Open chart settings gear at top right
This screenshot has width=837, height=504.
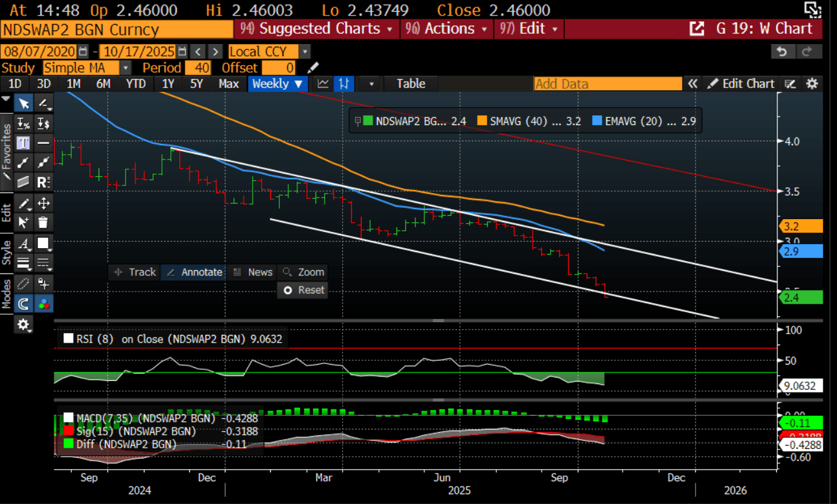click(x=812, y=84)
